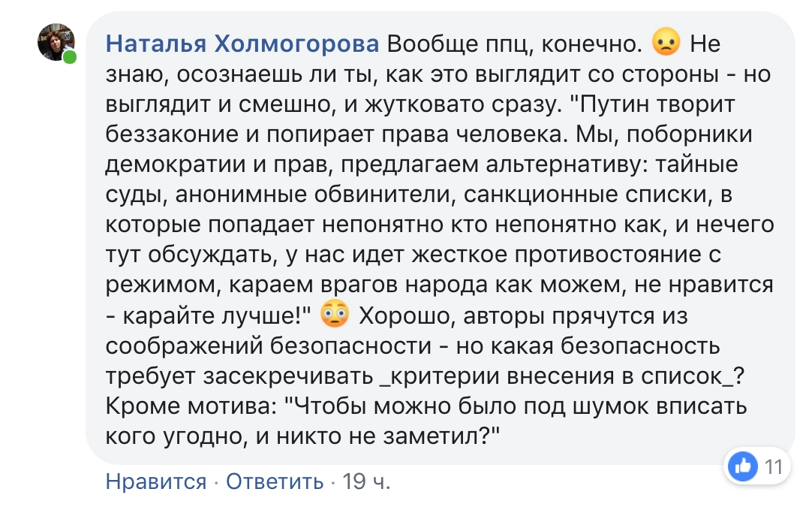Click the green online status dot

(x=70, y=57)
